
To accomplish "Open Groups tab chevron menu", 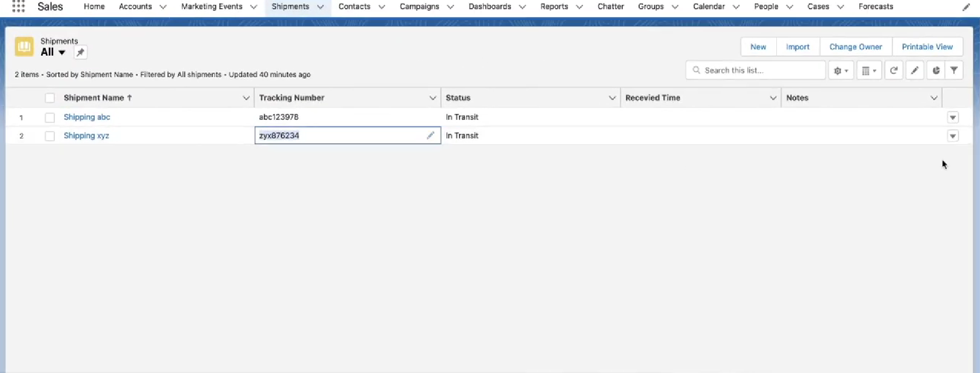I will pos(675,7).
